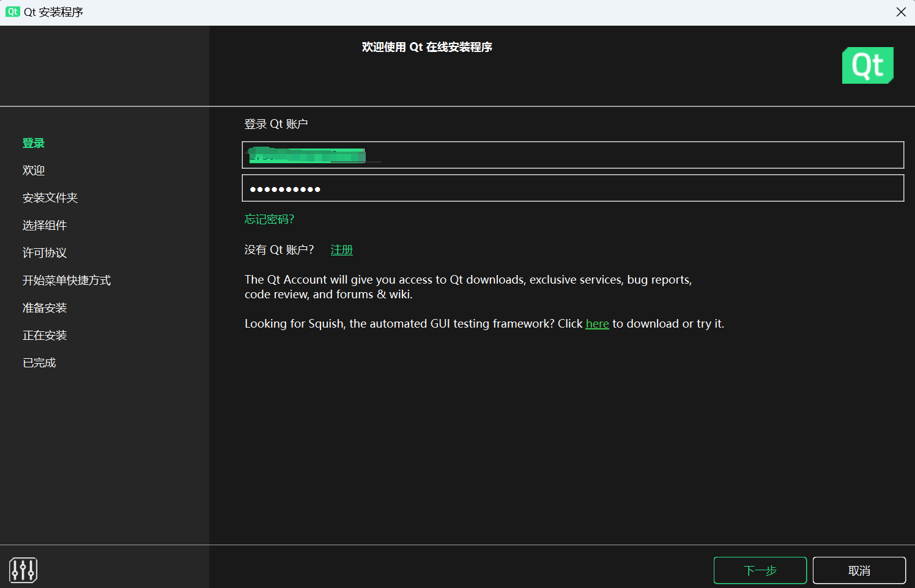Select the 已完成 step in sidebar

[x=39, y=363]
